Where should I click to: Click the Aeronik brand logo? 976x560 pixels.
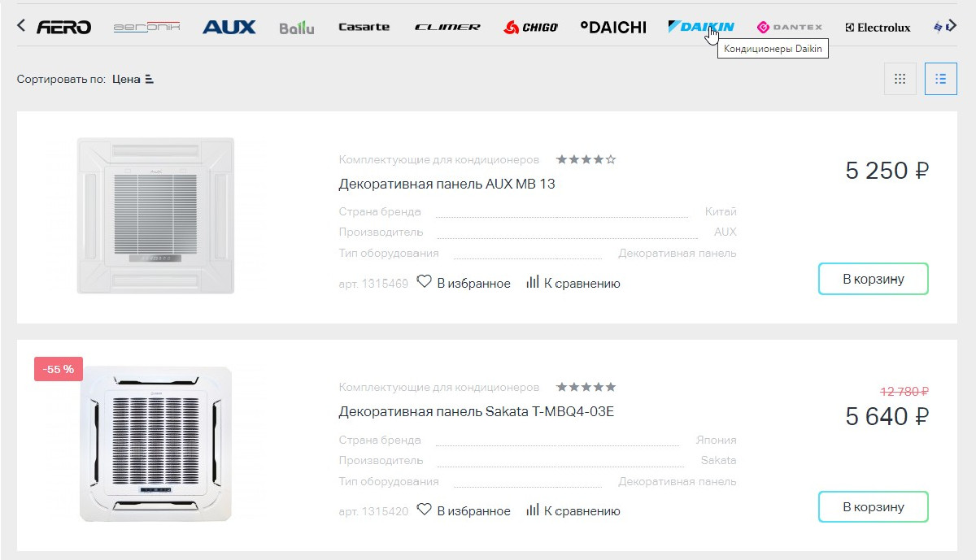[x=146, y=27]
